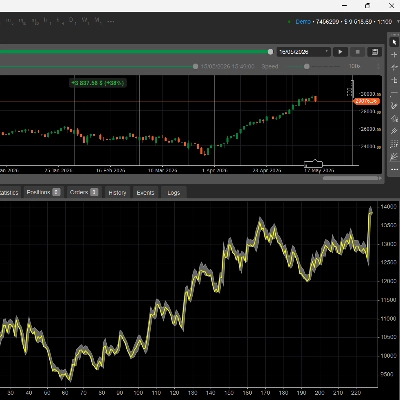Switch chart to D1 timeframe
This screenshot has width=400, height=400.
72,21
